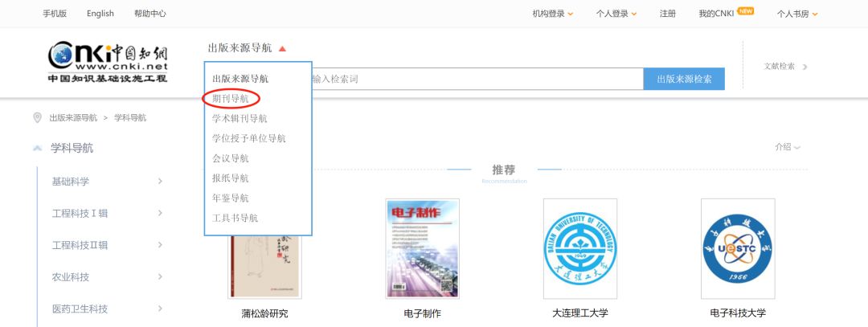Image resolution: width=868 pixels, height=327 pixels.
Task: Select 会议导航 from the dropdown
Action: [x=231, y=158]
